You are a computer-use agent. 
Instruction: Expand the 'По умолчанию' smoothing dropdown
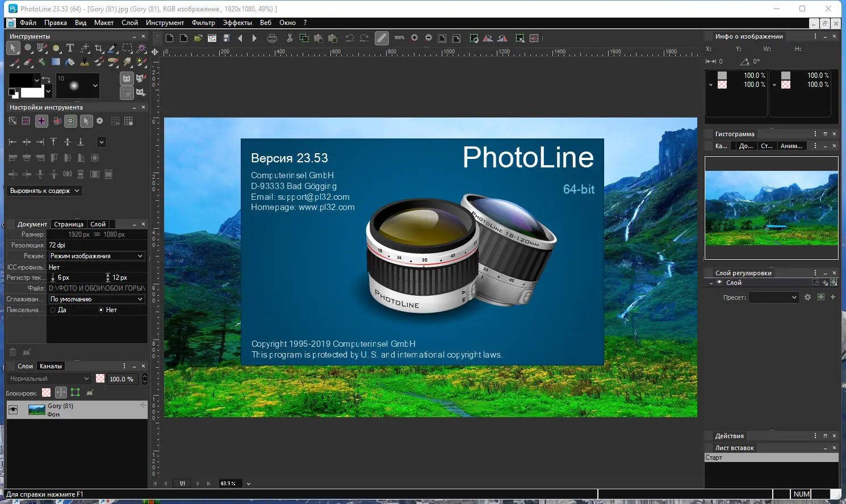[x=97, y=299]
